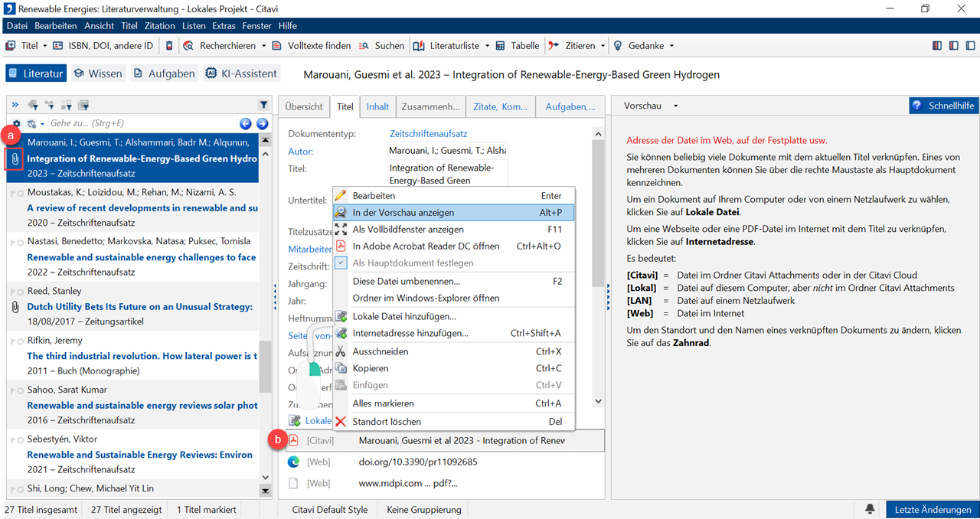Viewport: 980px width, 519px height.
Task: Switch to the Inhalt tab
Action: pyautogui.click(x=377, y=107)
